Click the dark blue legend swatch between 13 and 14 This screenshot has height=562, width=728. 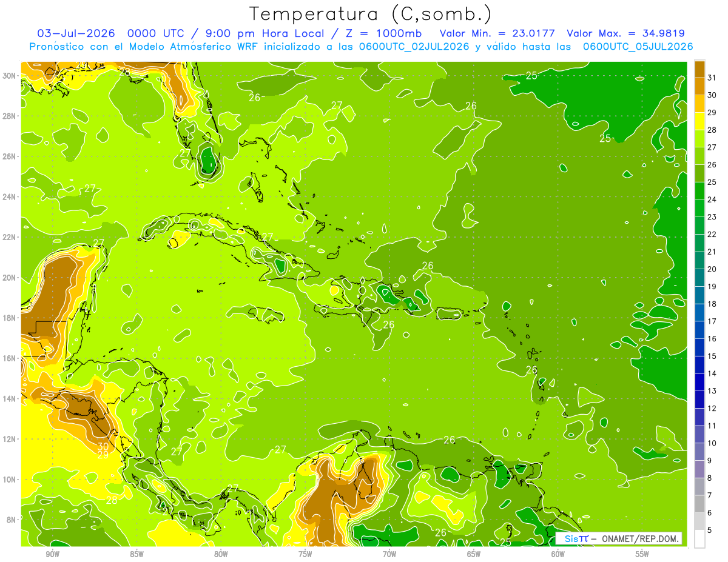pos(699,383)
